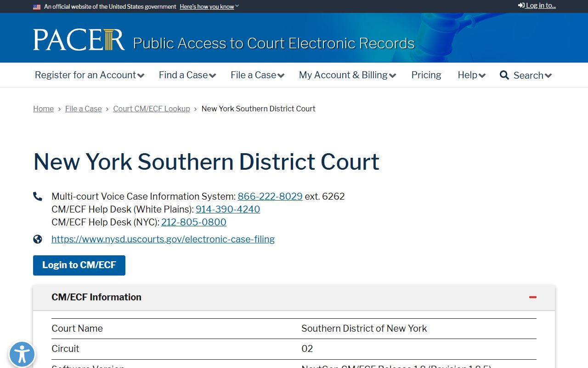
Task: Open the Help dropdown menu
Action: 471,75
